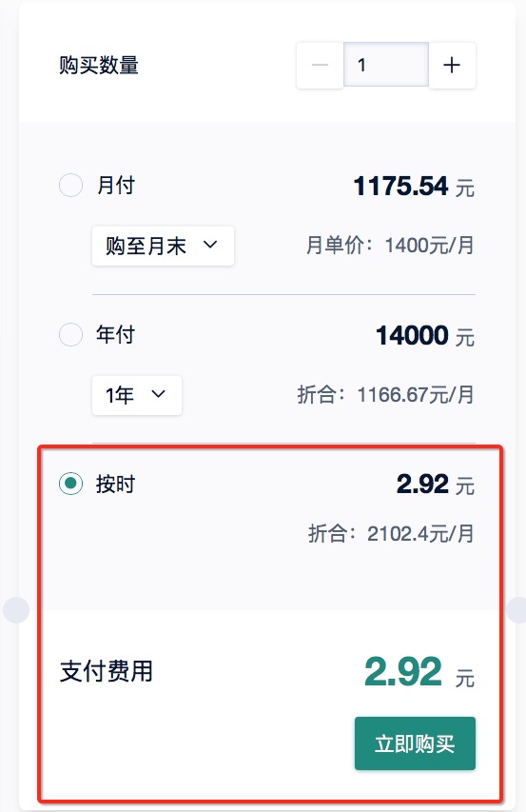Click the purchase quantity input field
The height and width of the screenshot is (812, 526).
click(386, 66)
